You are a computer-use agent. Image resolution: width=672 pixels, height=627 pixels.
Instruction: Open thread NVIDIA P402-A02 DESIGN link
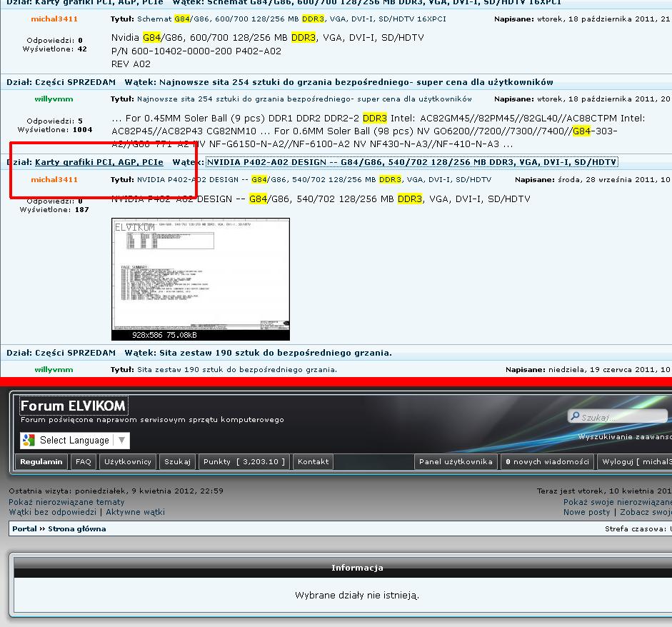411,162
